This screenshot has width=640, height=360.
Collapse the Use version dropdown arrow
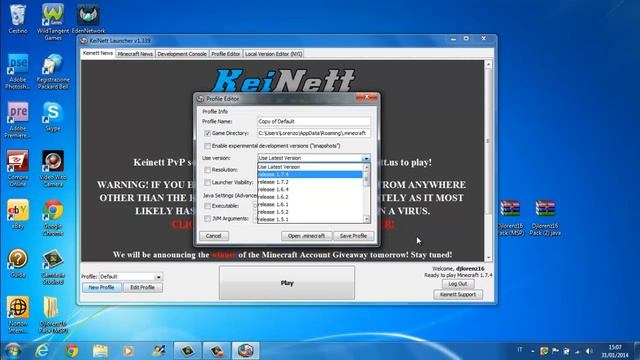[x=366, y=158]
